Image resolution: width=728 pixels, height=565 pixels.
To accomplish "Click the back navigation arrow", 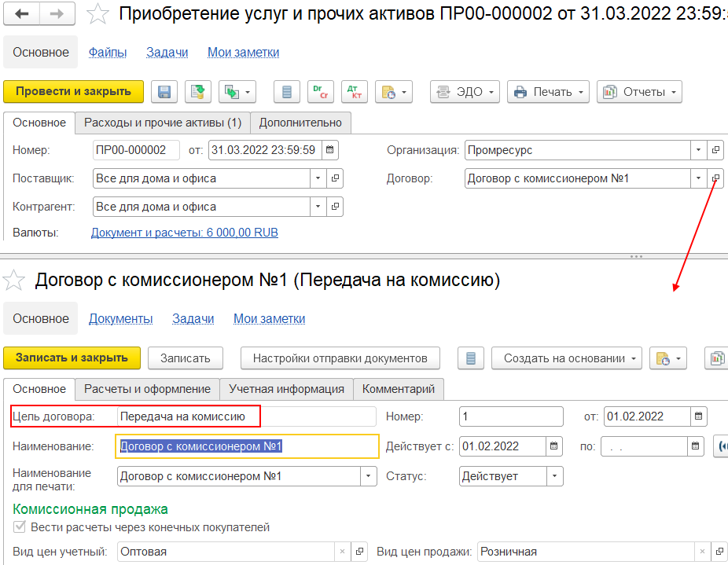I will 21,14.
